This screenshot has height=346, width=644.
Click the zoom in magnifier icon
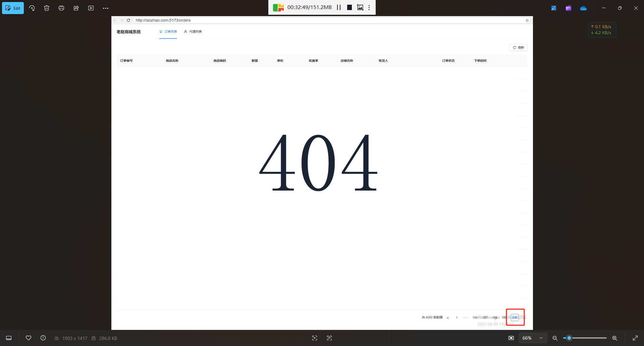(x=614, y=338)
